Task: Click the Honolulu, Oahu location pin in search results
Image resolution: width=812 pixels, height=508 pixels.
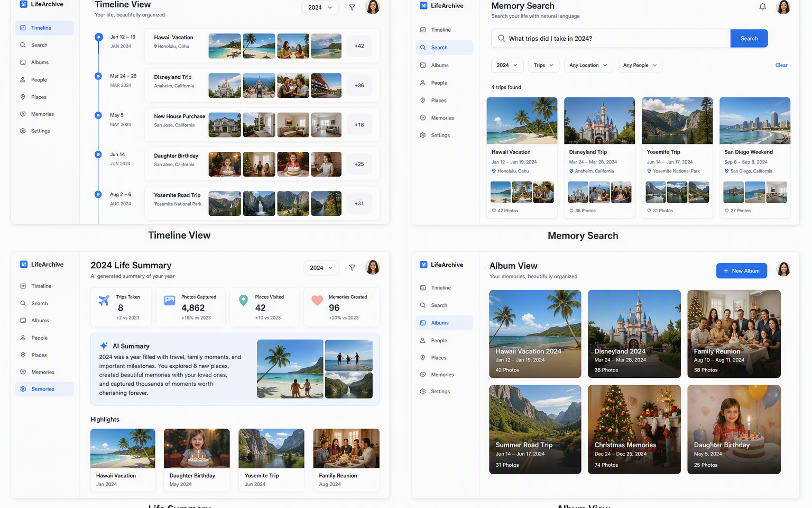Action: (x=494, y=171)
